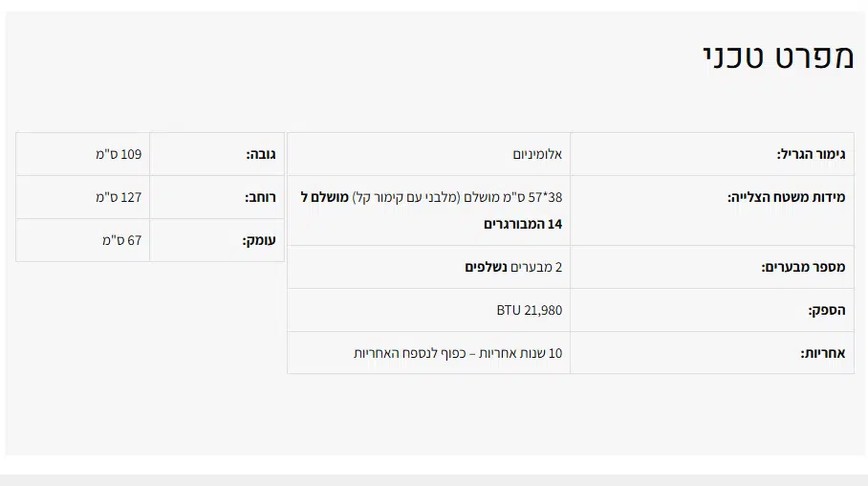Click the '10 שנות אחריות' text

[x=522, y=353]
